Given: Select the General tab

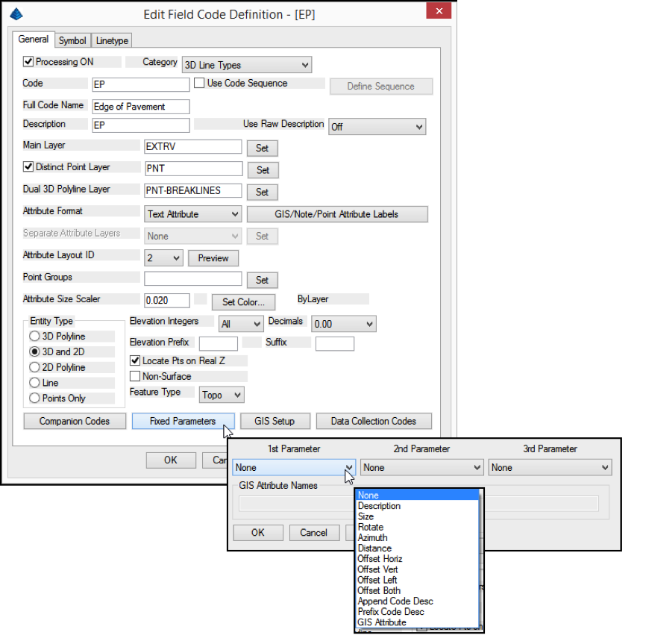Looking at the screenshot, I should point(33,39).
